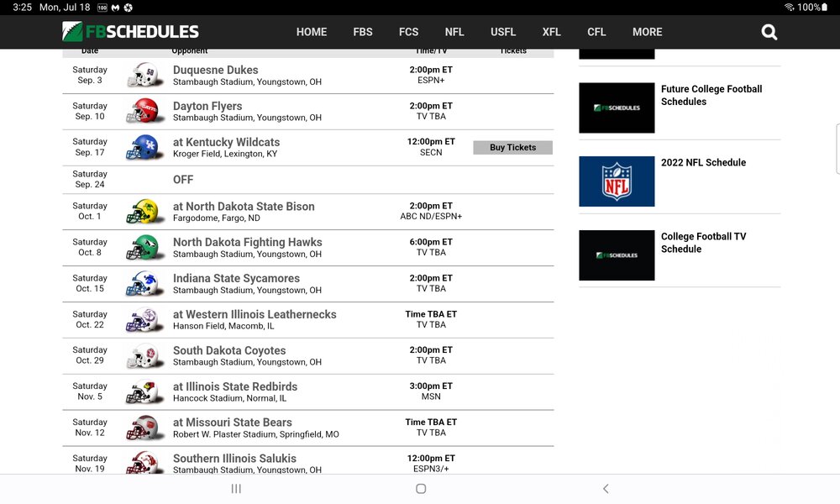This screenshot has width=840, height=504.
Task: Open the at Western Illinois Leathernecks link
Action: (255, 314)
